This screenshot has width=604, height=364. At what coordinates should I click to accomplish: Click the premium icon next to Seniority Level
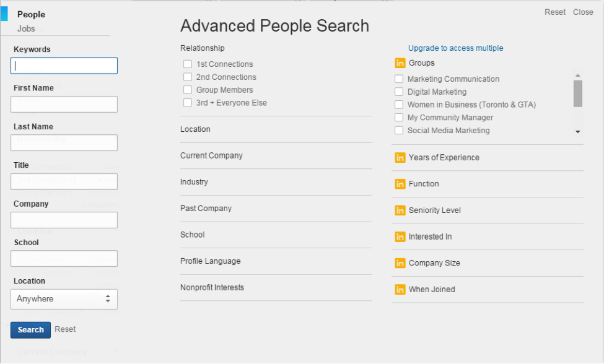400,210
